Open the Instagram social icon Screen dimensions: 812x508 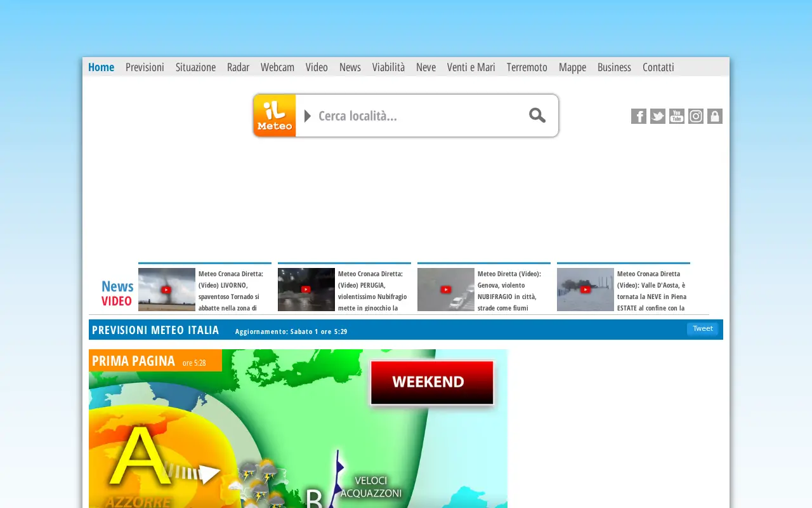pyautogui.click(x=696, y=116)
